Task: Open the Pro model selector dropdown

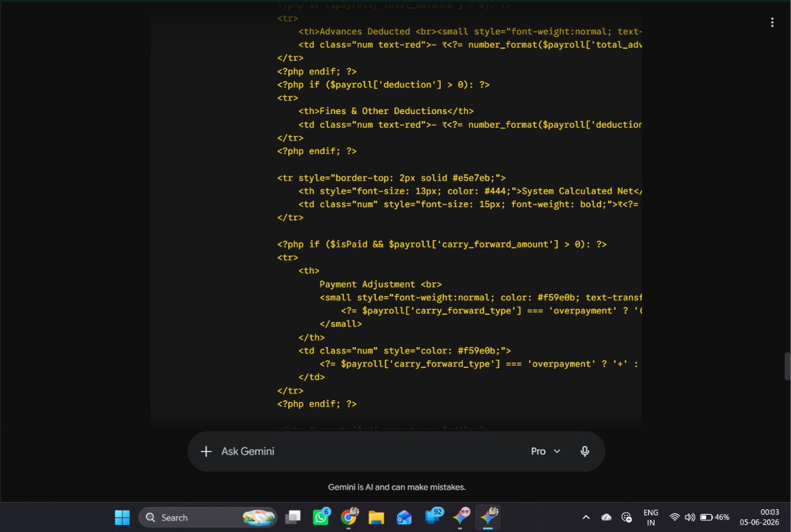Action: [546, 452]
